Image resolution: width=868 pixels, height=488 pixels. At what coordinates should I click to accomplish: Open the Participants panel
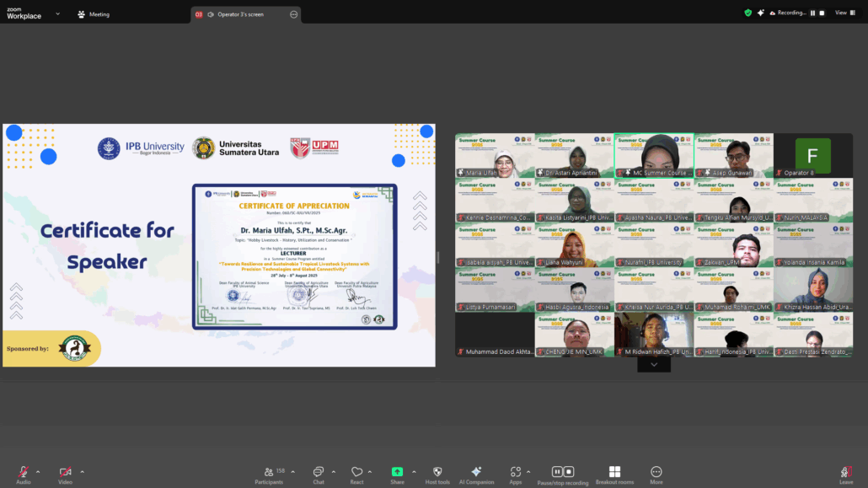click(x=269, y=472)
